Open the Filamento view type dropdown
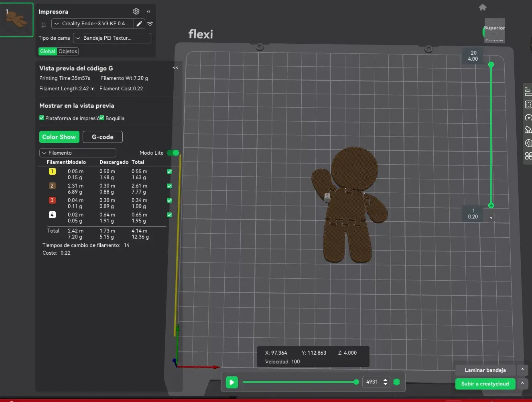532x402 pixels. coord(78,153)
